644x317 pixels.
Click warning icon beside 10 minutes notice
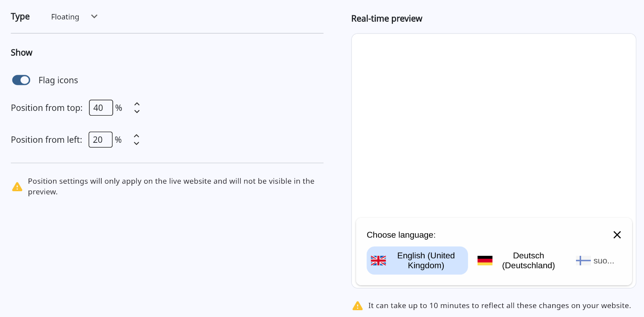tap(357, 306)
